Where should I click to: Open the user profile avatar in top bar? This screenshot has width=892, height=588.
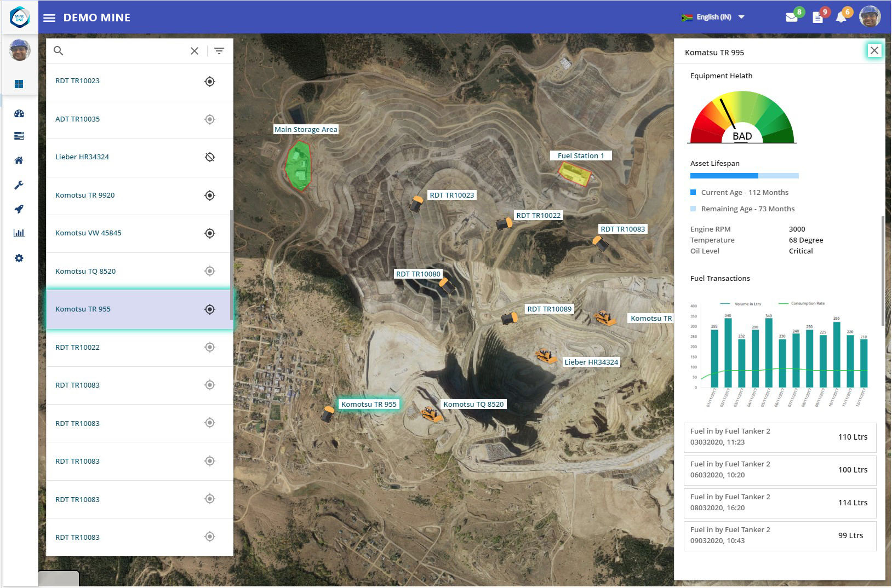click(x=870, y=16)
